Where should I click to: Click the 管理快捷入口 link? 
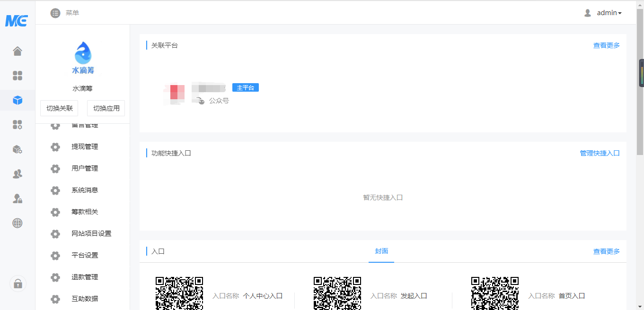coord(600,153)
